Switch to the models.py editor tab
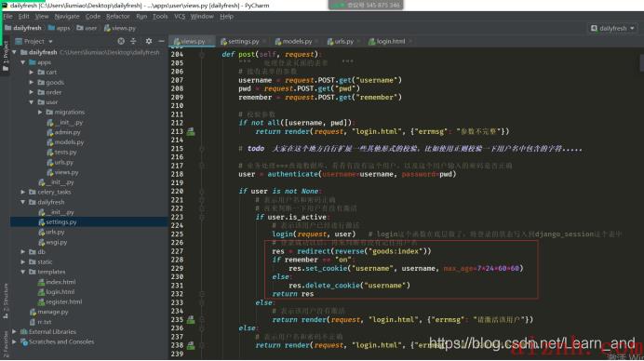Viewport: 644px width, 361px height. pyautogui.click(x=297, y=42)
